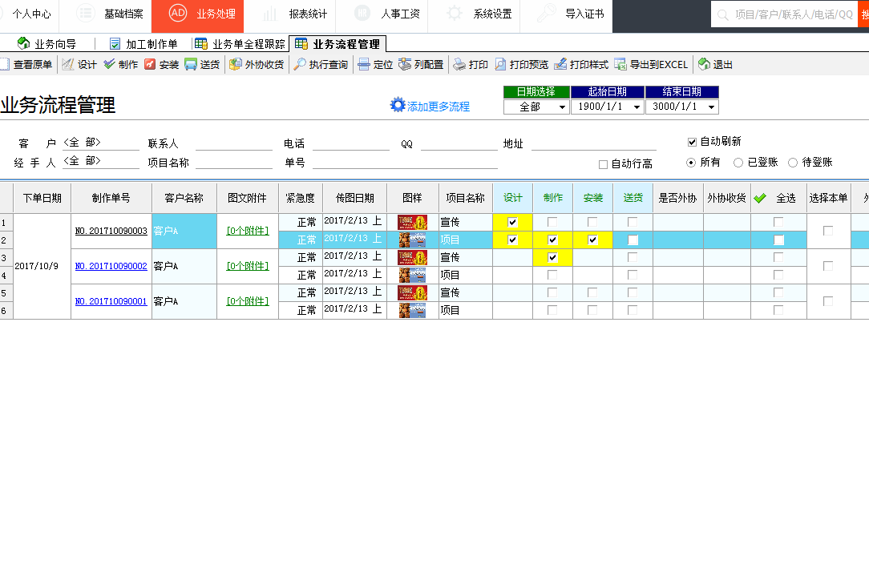Enable the 自动行高 checkbox

603,164
